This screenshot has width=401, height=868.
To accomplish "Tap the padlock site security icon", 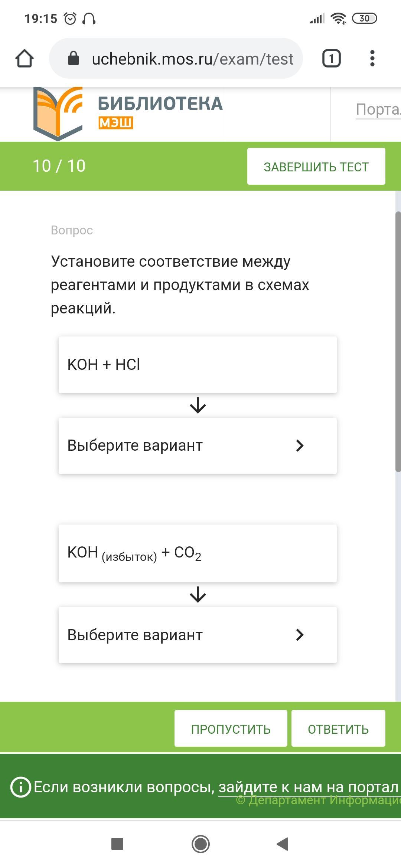I will pos(74,59).
